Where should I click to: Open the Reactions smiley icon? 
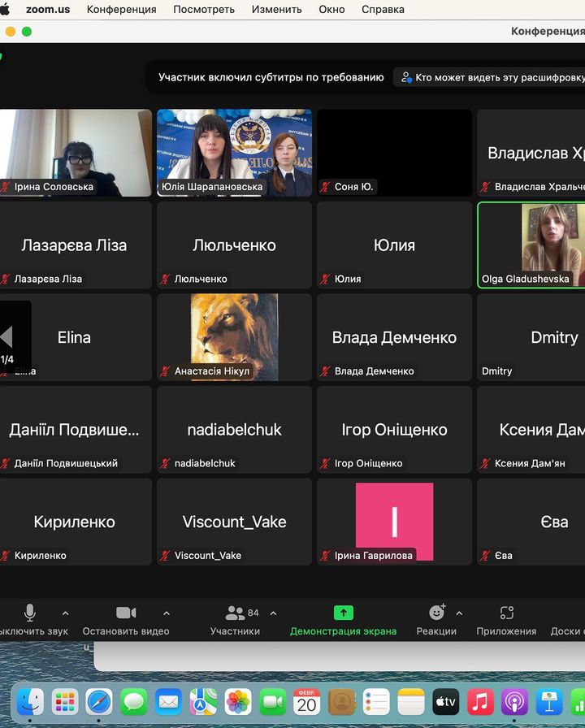437,613
